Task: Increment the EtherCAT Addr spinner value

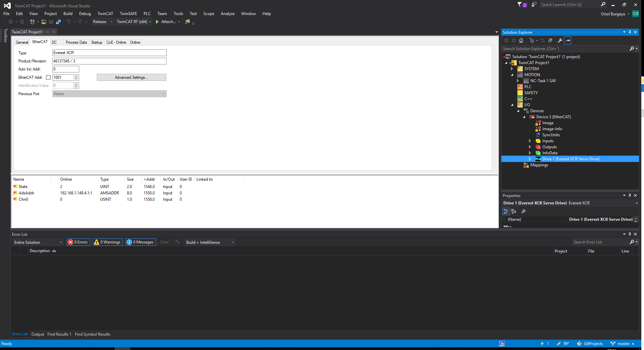Action: point(76,76)
